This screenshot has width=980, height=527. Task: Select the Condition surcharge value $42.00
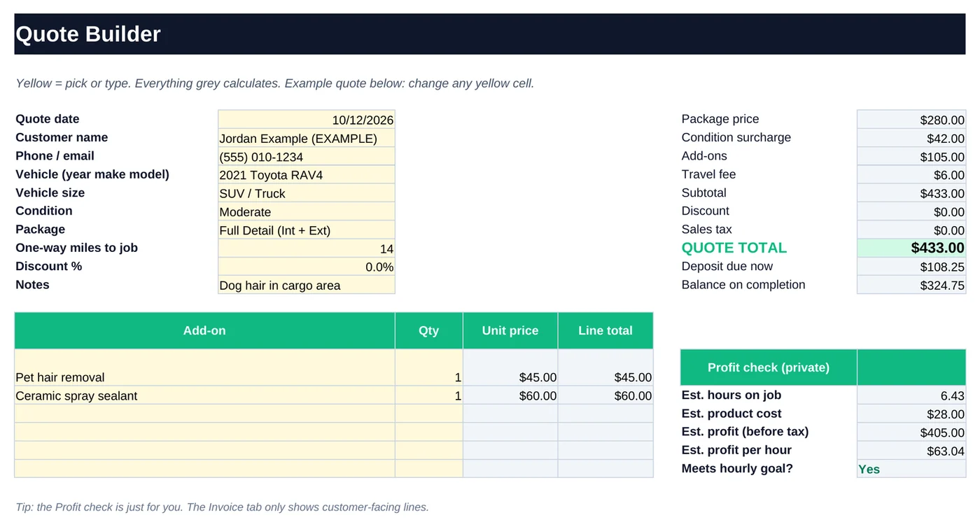tap(911, 138)
